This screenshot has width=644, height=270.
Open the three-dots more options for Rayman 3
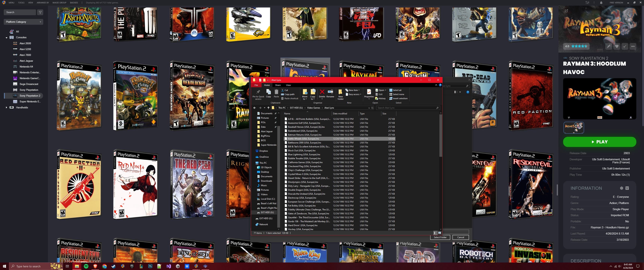coord(633,46)
